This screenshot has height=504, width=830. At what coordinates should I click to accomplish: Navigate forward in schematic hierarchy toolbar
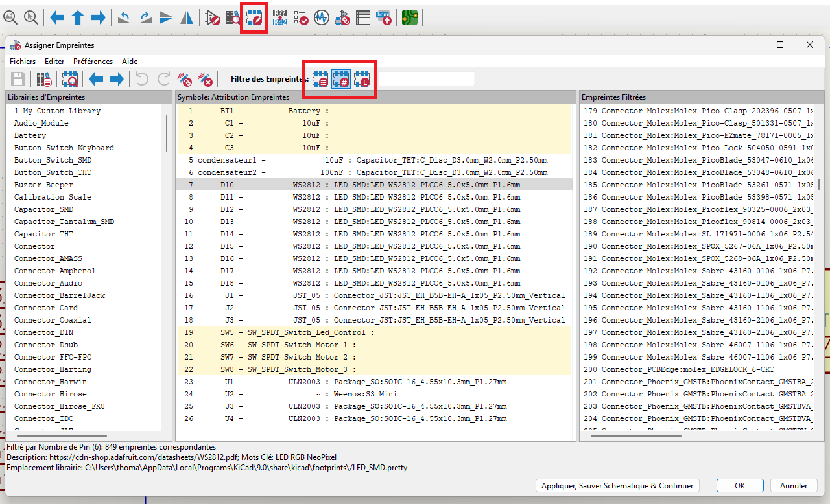pyautogui.click(x=98, y=18)
